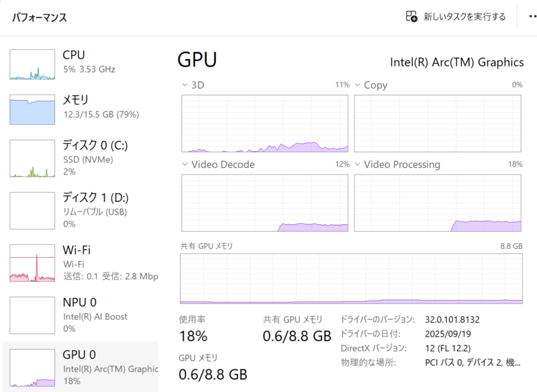This screenshot has height=392, width=537.
Task: Select the Wi-Fi throughput mini graph
Action: click(x=32, y=262)
